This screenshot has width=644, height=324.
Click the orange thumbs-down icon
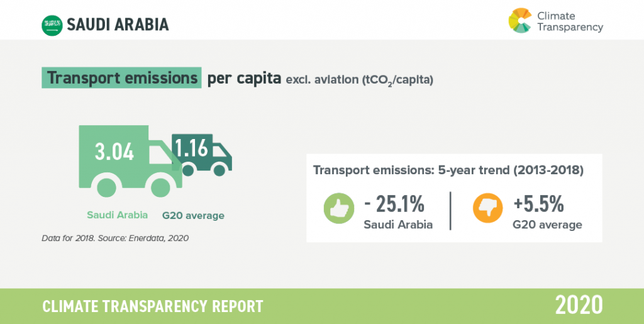point(487,208)
